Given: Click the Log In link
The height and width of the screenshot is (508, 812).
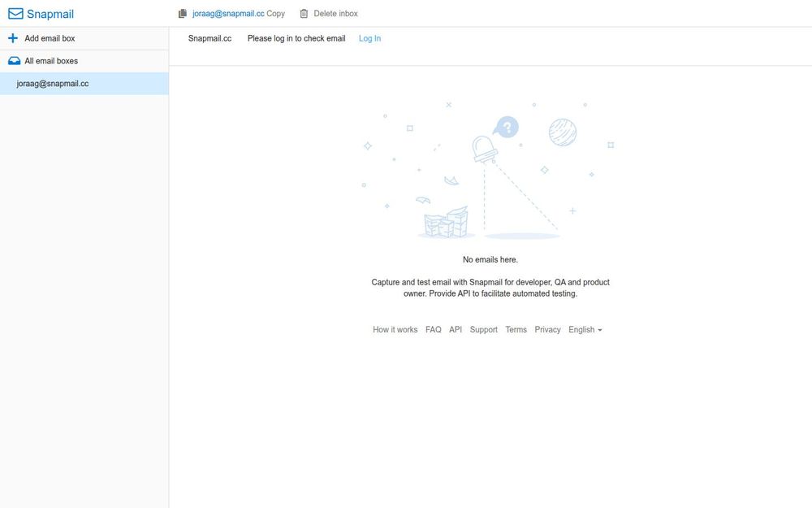Looking at the screenshot, I should click(x=369, y=38).
